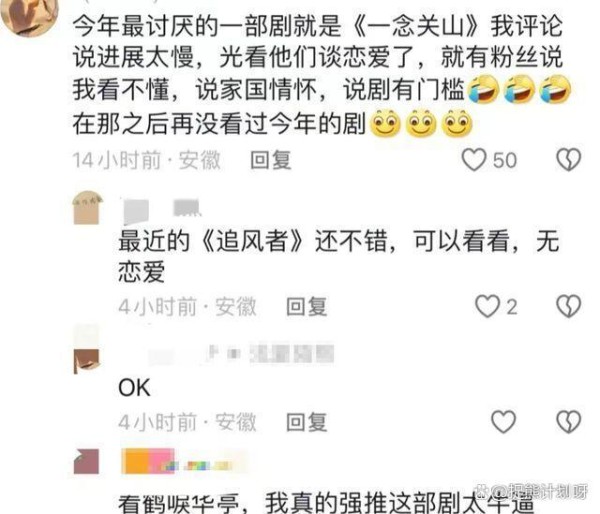Like the OK reply heart icon
The height and width of the screenshot is (514, 600).
click(x=503, y=422)
